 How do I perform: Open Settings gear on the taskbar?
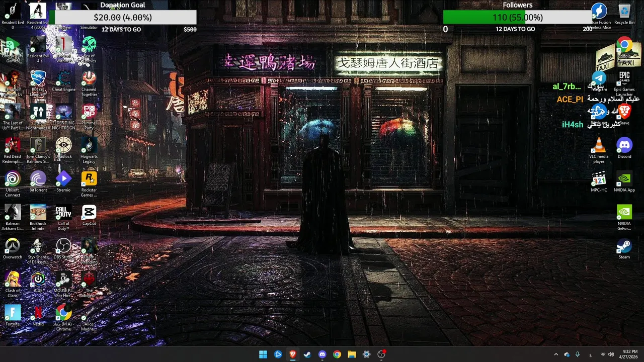(x=366, y=354)
